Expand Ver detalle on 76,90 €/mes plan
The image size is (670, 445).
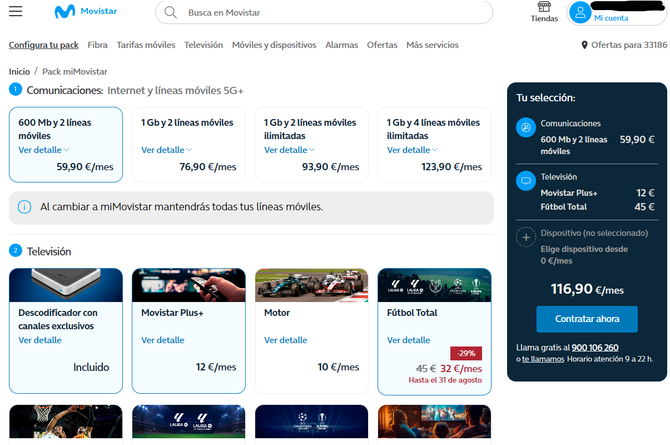(x=166, y=150)
